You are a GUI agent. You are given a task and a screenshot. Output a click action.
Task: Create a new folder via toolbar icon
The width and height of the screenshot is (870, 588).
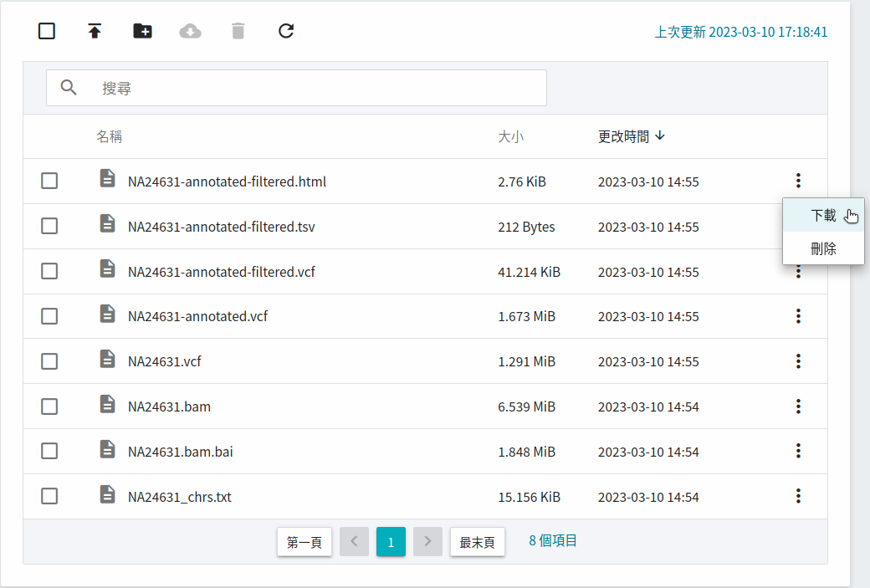[x=142, y=31]
